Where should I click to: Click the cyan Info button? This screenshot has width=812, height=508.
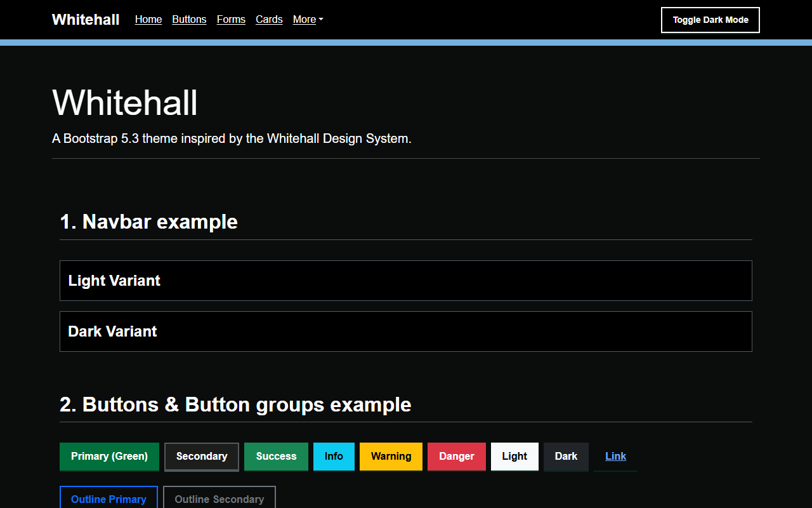pyautogui.click(x=334, y=457)
